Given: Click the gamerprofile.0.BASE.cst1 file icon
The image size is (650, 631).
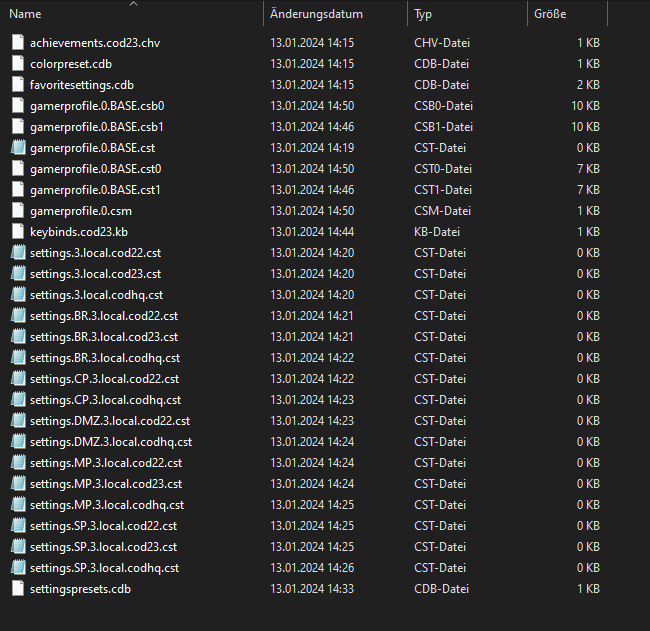Looking at the screenshot, I should [18, 190].
